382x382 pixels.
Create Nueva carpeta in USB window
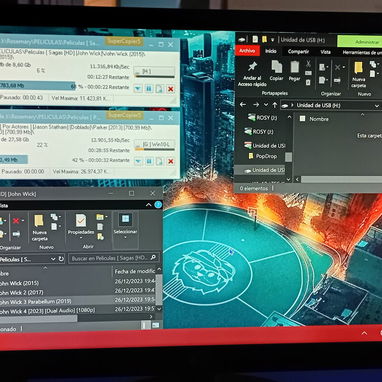(x=358, y=75)
